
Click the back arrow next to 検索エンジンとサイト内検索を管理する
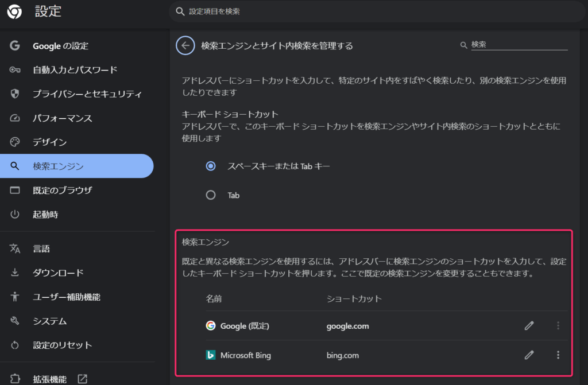(185, 45)
